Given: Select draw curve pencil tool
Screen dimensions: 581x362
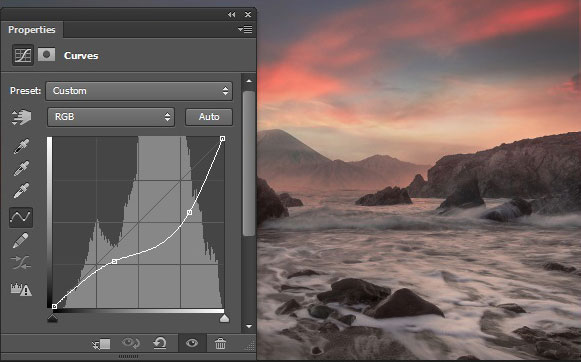Looking at the screenshot, I should 20,240.
